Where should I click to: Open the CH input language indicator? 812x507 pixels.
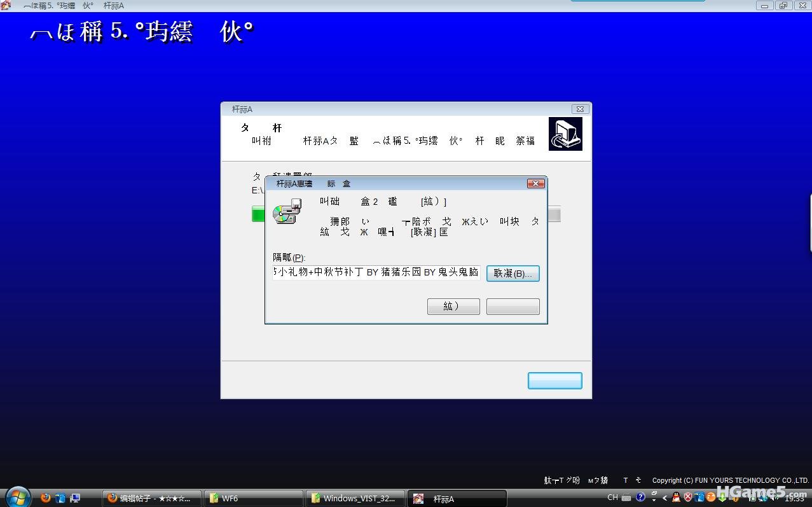click(x=612, y=497)
